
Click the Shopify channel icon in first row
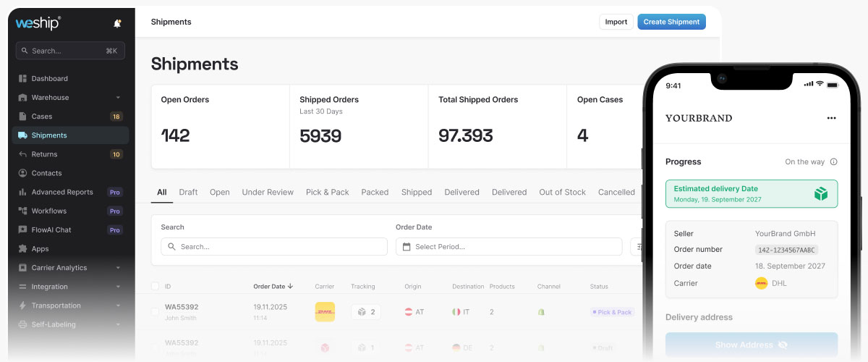pos(540,312)
